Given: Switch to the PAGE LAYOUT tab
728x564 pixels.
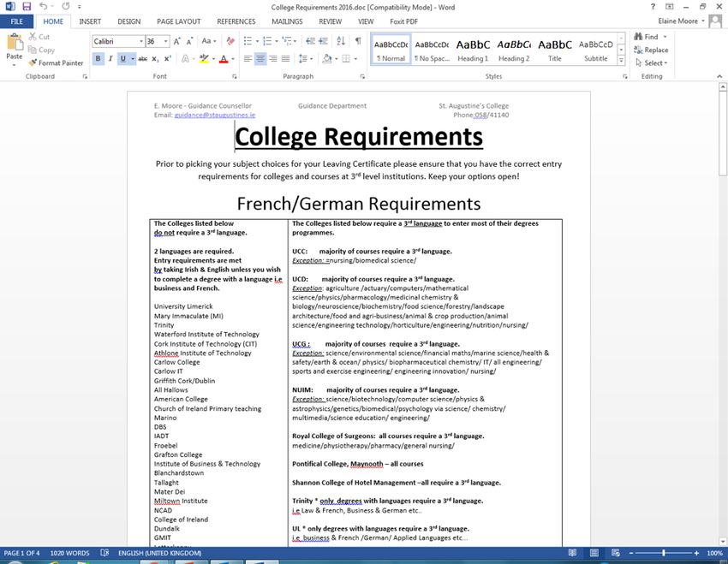Looking at the screenshot, I should click(179, 21).
